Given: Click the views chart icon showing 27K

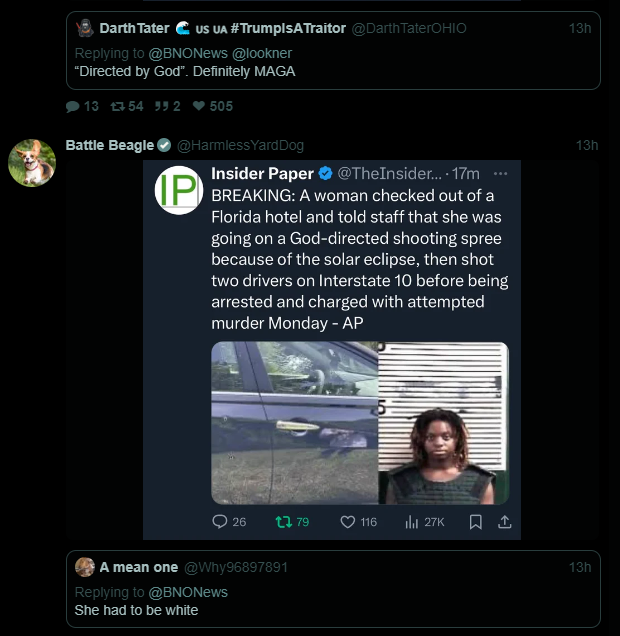Looking at the screenshot, I should 410,521.
